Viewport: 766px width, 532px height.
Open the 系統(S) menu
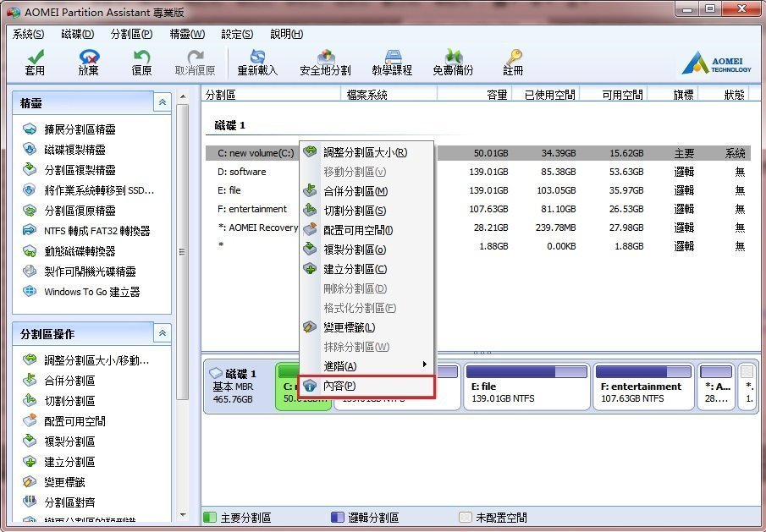tap(28, 34)
